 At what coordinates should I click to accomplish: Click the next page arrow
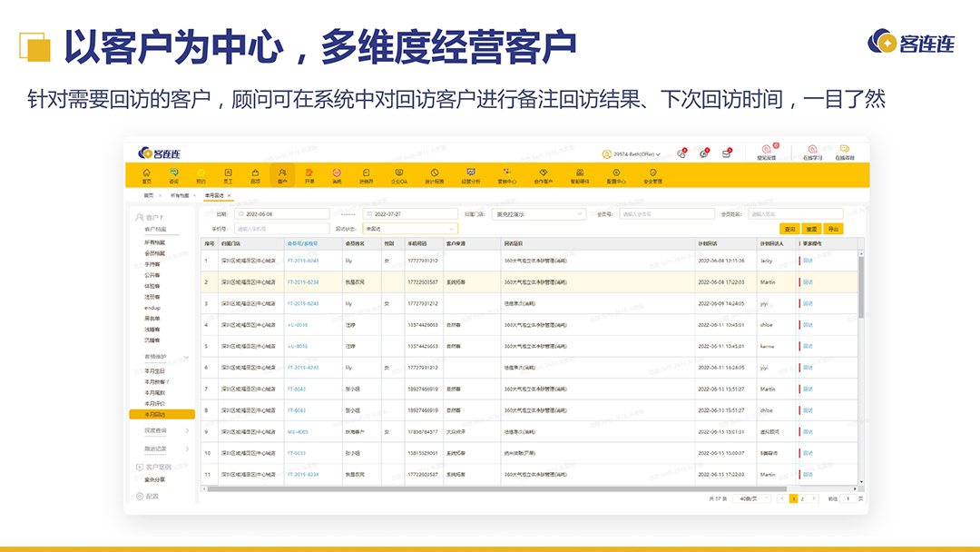[813, 498]
